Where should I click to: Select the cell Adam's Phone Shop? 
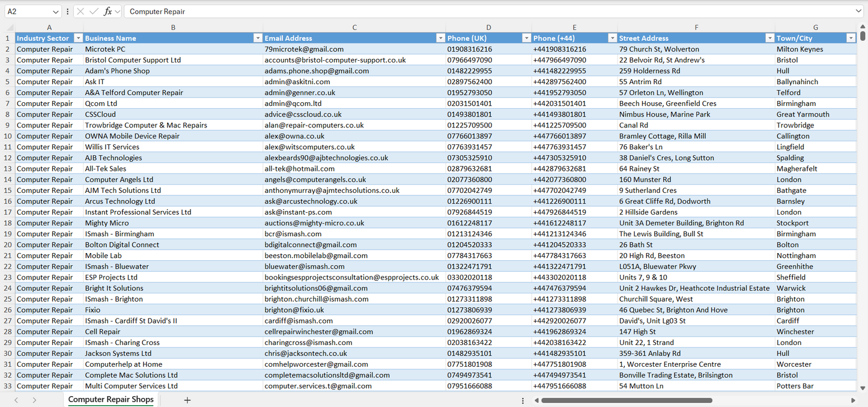click(173, 71)
